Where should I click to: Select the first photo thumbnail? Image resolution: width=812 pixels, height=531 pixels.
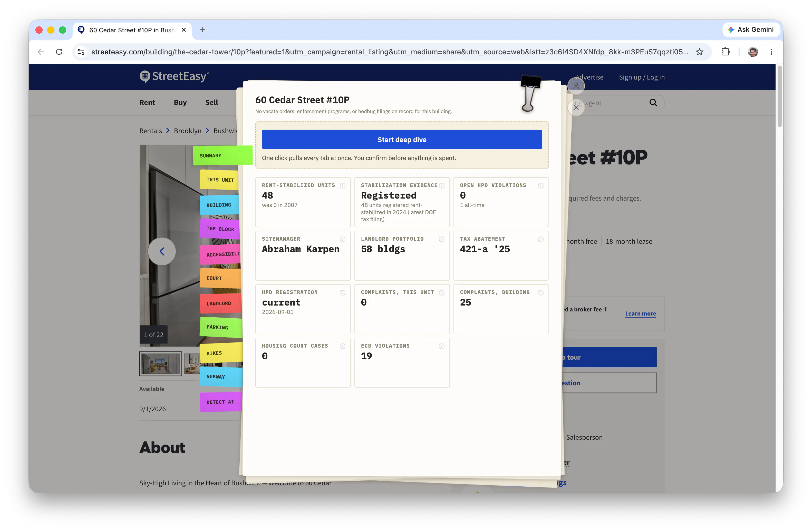(160, 363)
